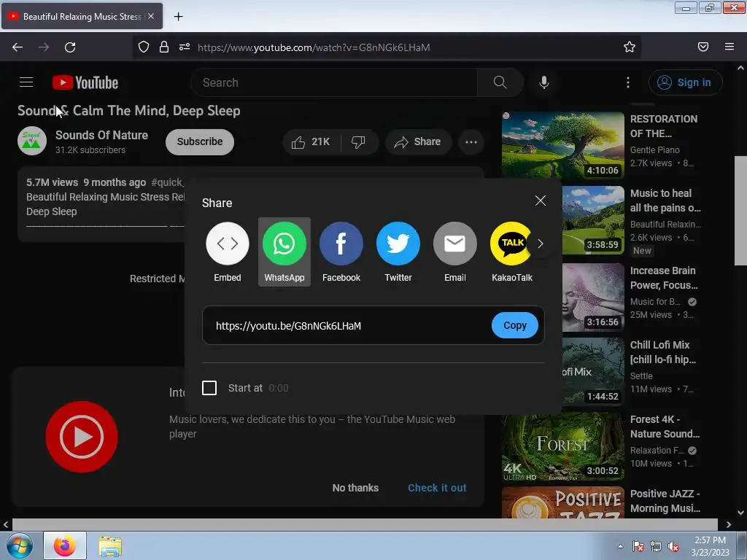This screenshot has width=747, height=560.
Task: Reload the page with refresh icon
Action: click(70, 47)
